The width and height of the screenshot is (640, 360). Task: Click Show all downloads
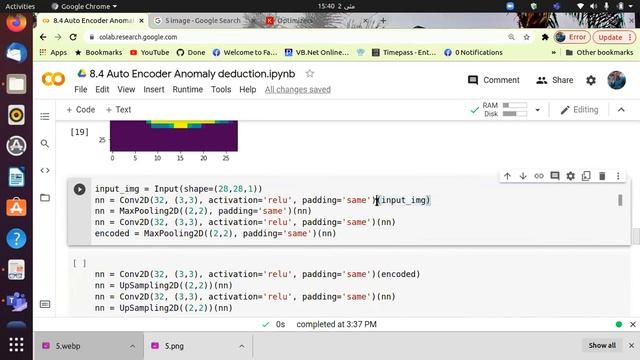(602, 345)
